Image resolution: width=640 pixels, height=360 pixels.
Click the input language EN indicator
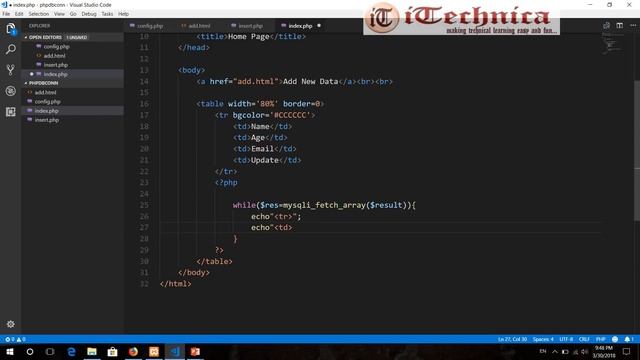pos(543,351)
